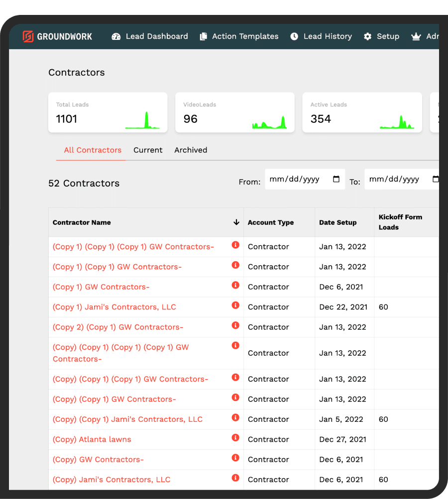Click the calendar icon in the To date field
This screenshot has height=499, width=448.
[436, 179]
